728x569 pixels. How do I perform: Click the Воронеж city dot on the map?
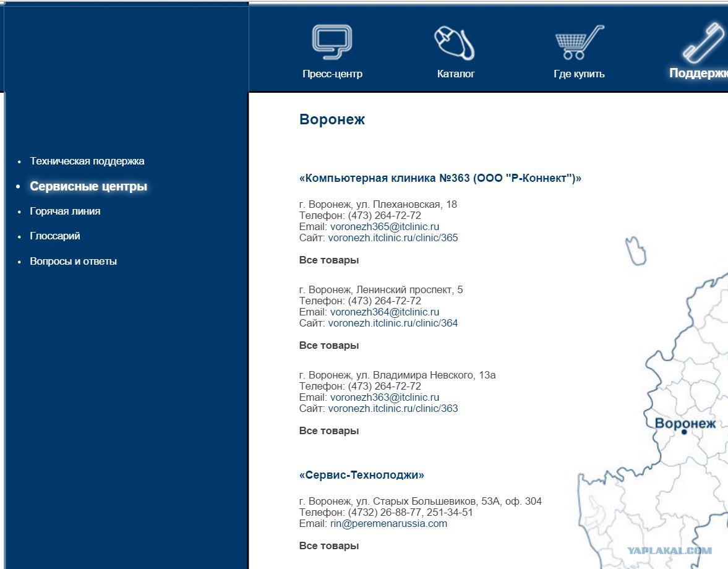(684, 432)
